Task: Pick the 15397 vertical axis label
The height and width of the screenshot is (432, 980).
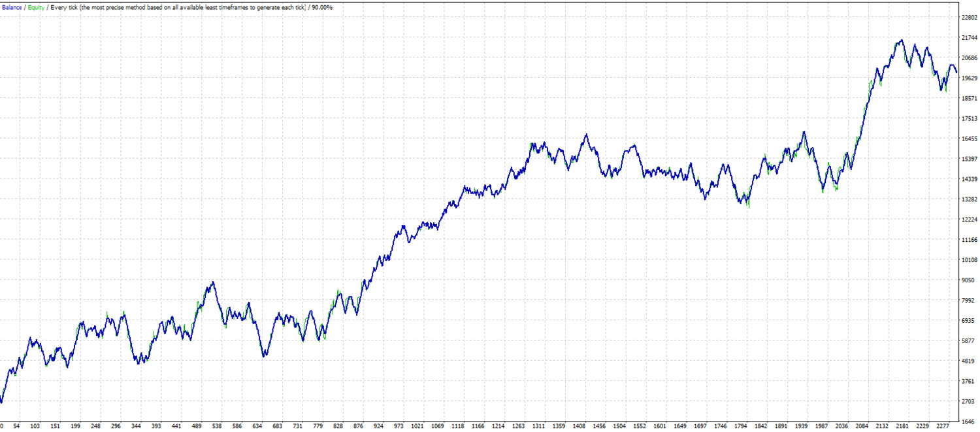Action: [969, 159]
